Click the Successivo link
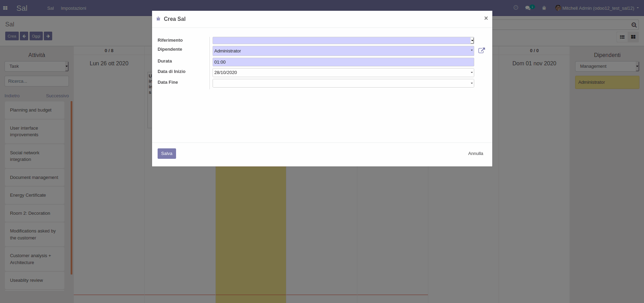This screenshot has height=303, width=644. 57,96
